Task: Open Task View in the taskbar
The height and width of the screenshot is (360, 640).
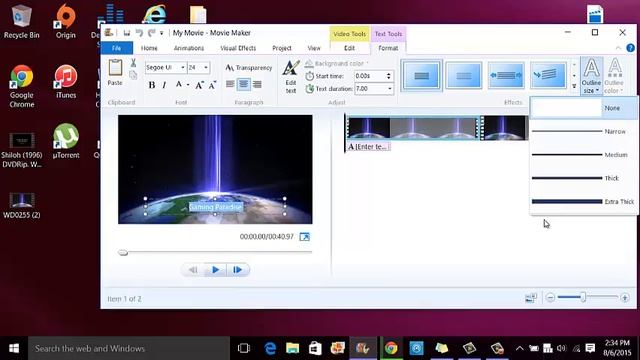Action: tap(244, 348)
